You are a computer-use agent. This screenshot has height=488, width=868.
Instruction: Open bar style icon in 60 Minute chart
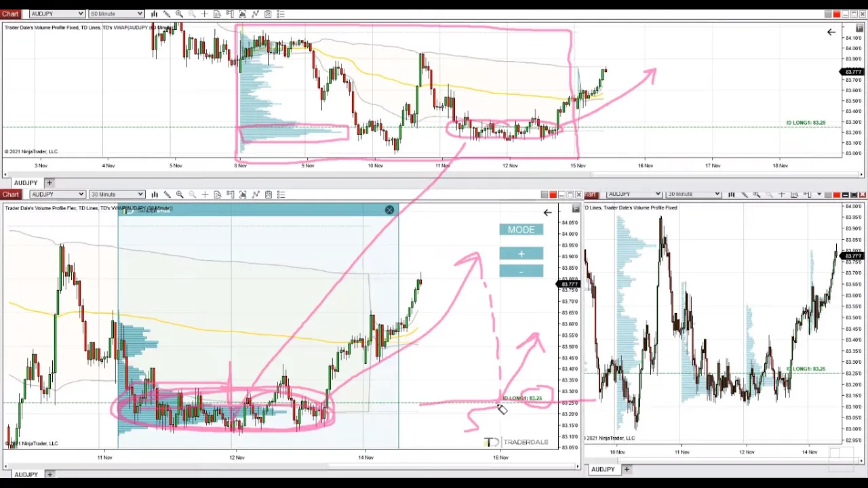point(154,14)
